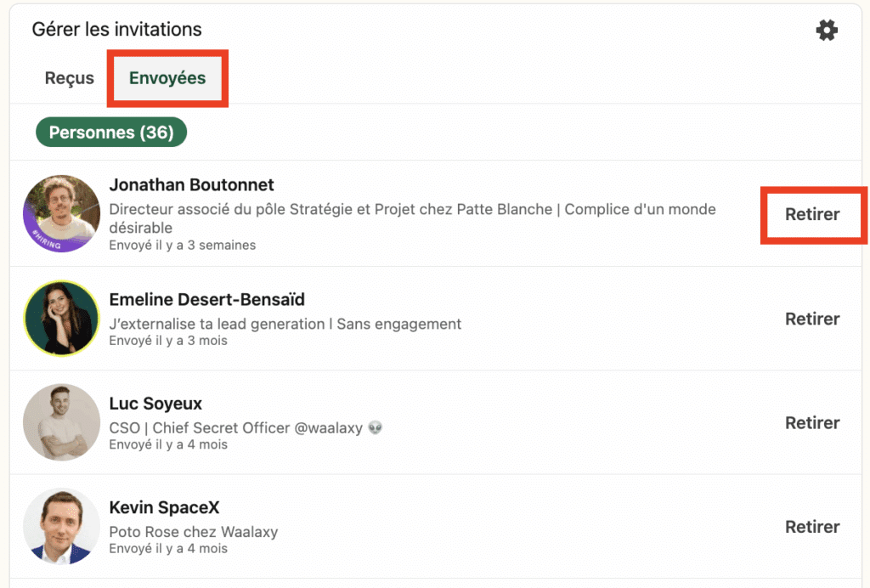Click the Luc Soyeux name link

(155, 404)
